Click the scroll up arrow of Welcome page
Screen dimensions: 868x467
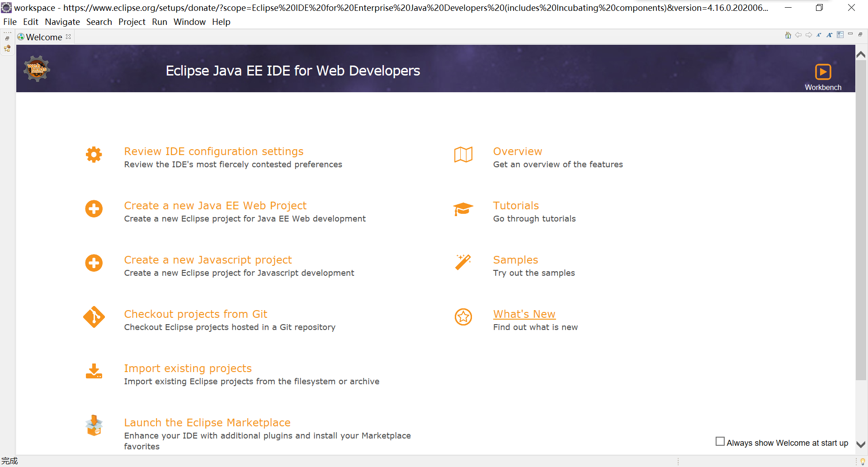pyautogui.click(x=861, y=54)
